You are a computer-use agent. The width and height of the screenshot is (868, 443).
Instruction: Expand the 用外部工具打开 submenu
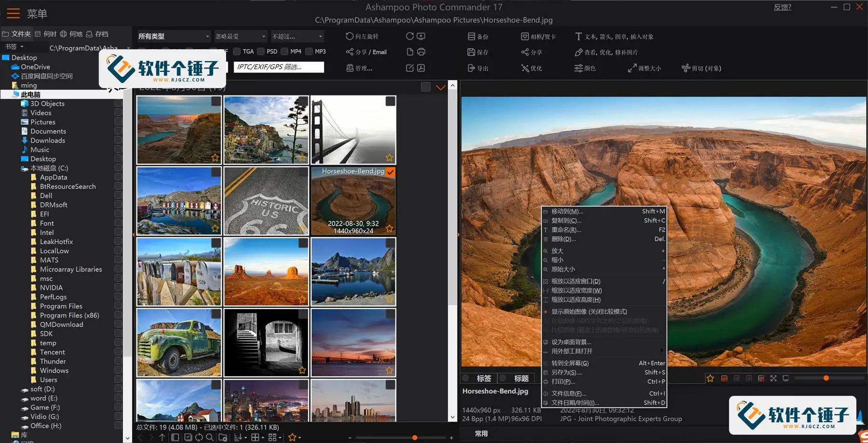(x=605, y=351)
